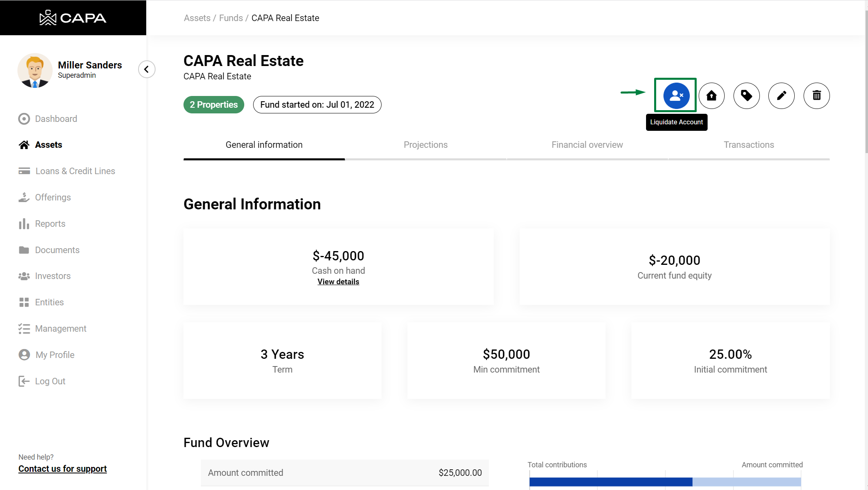Screen dimensions: 868x490
Task: Click Miller Sanders profile avatar
Action: coord(35,70)
